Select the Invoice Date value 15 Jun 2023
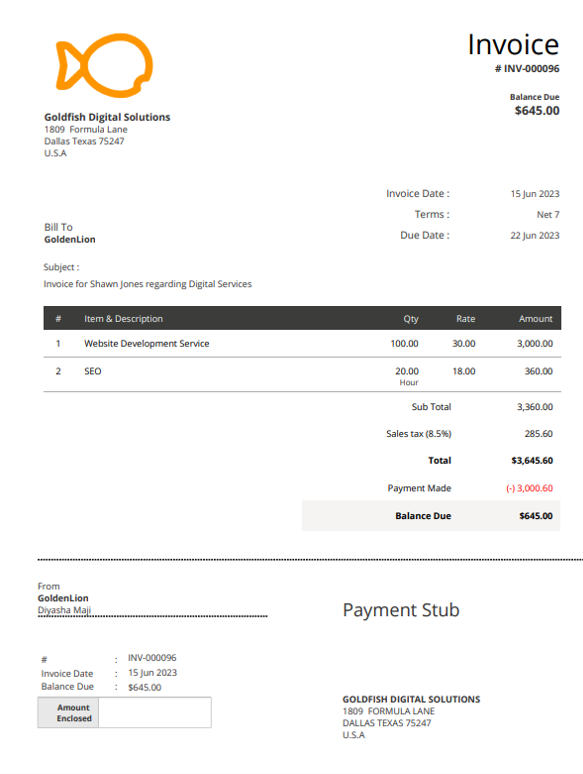 (x=535, y=194)
